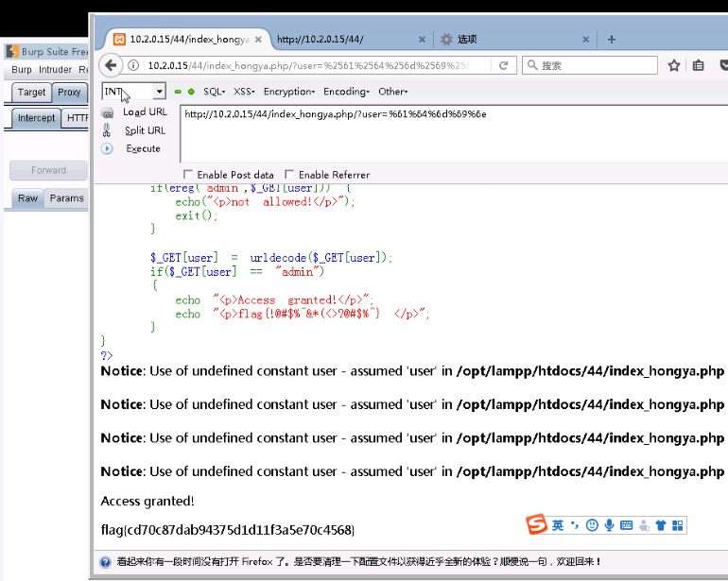Expand the XSS dropdown menu

(x=244, y=92)
